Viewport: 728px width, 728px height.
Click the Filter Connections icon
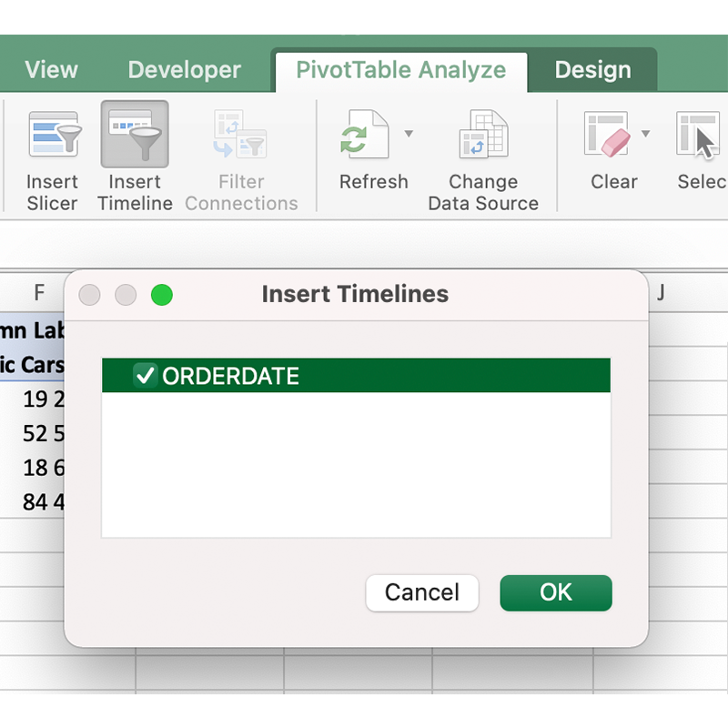coord(241,136)
